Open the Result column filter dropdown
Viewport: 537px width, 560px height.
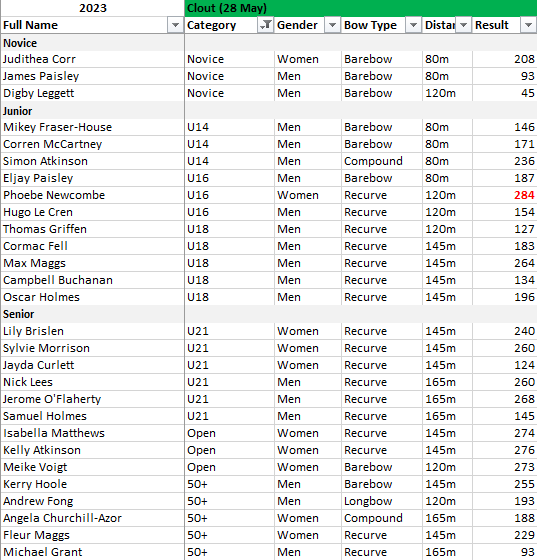pyautogui.click(x=528, y=25)
